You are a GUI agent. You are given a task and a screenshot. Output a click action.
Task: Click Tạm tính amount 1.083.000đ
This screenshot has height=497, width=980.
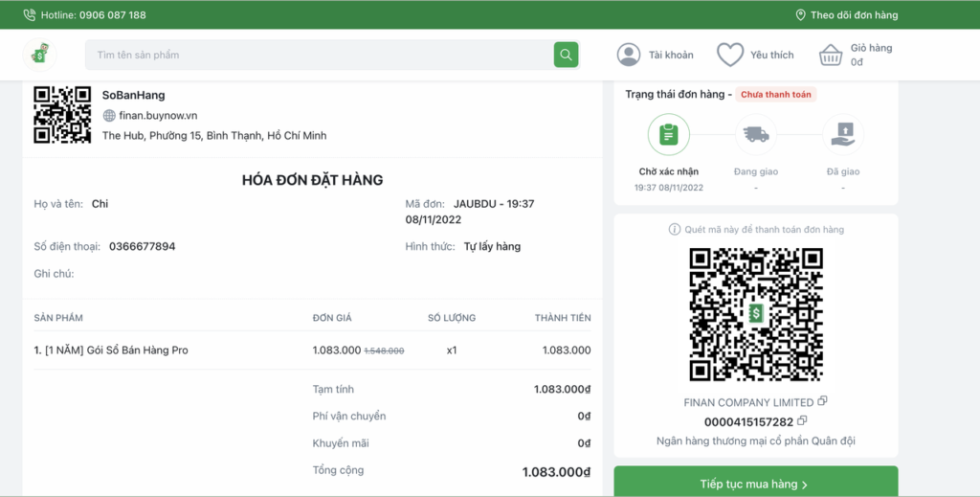tap(562, 390)
